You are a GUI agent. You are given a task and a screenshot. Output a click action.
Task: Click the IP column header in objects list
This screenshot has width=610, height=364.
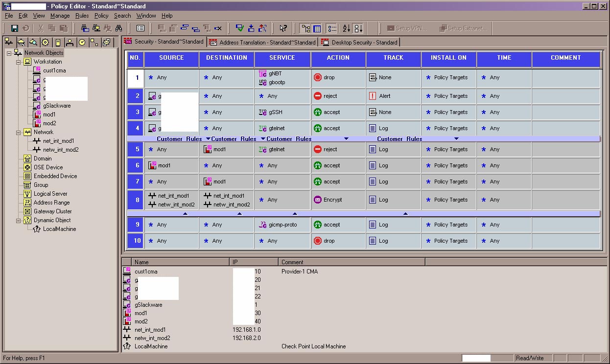pyautogui.click(x=254, y=262)
